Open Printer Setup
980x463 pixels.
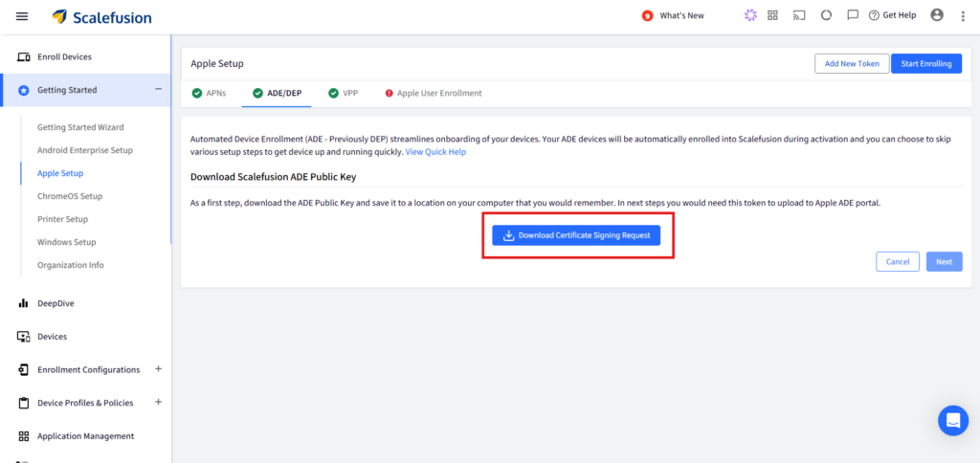(x=62, y=219)
